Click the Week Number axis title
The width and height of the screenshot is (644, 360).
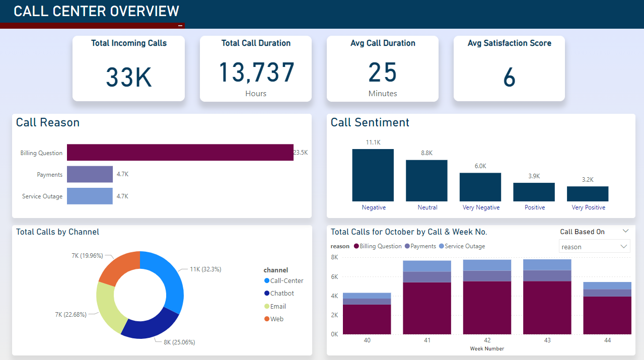coord(487,349)
